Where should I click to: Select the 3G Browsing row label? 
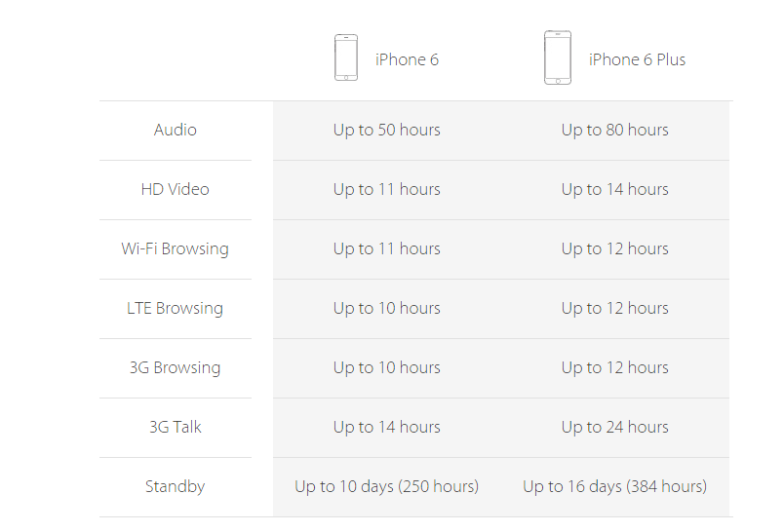coord(176,367)
